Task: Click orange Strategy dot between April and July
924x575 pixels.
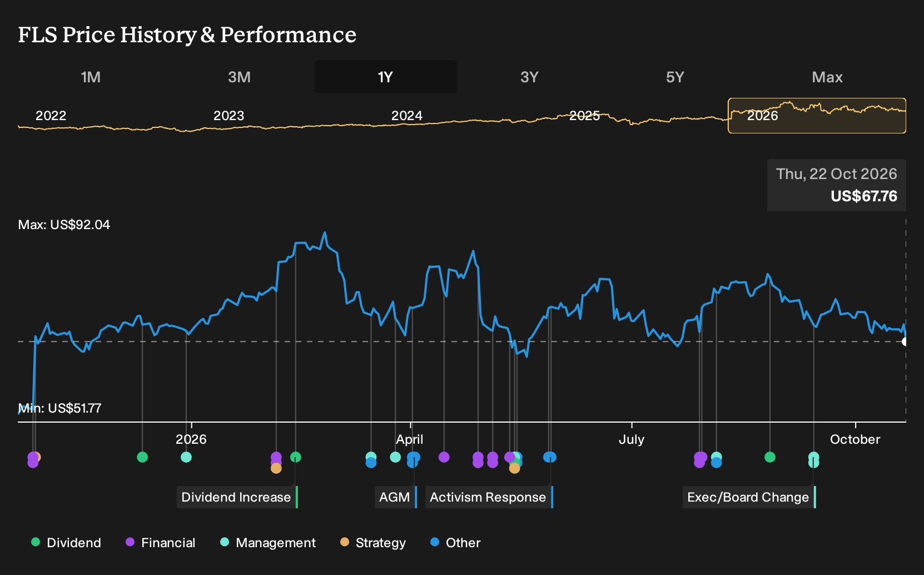Action: tap(515, 468)
